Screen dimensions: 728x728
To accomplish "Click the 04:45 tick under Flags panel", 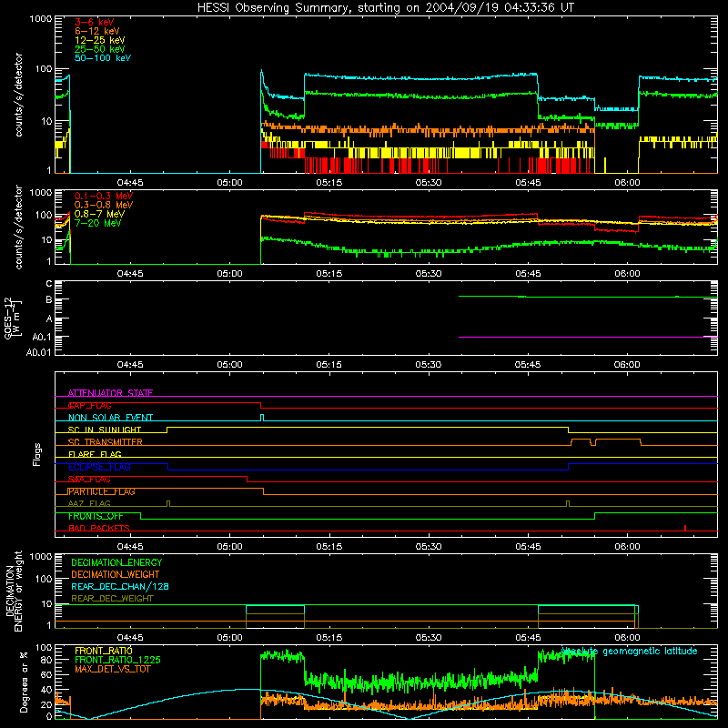I will (x=130, y=547).
